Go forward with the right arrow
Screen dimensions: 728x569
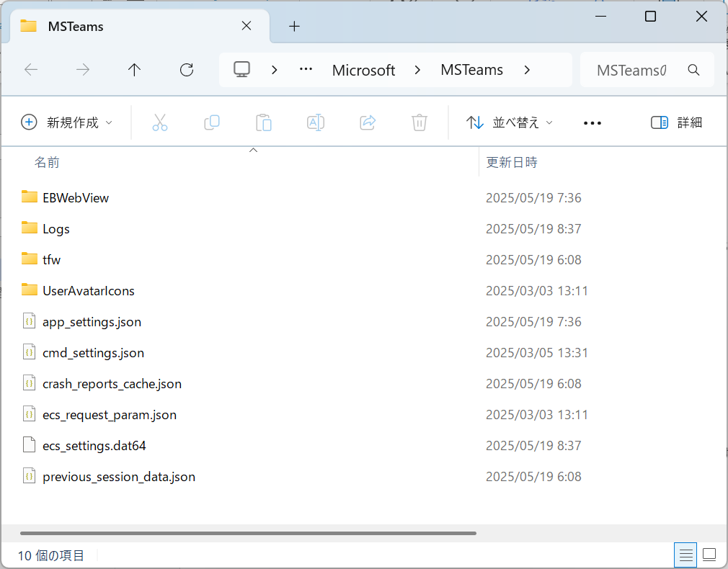[83, 70]
